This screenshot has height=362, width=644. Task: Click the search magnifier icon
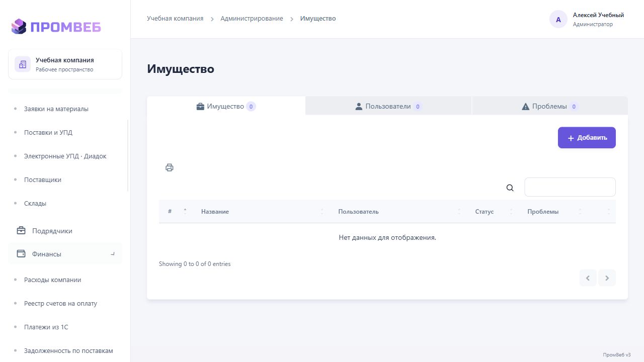510,188
